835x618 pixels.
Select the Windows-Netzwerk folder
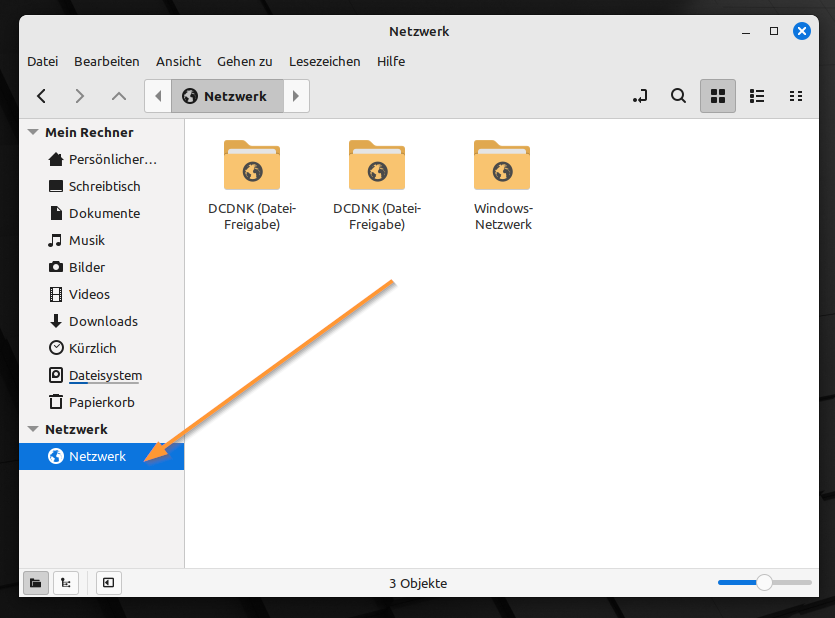[x=503, y=185]
